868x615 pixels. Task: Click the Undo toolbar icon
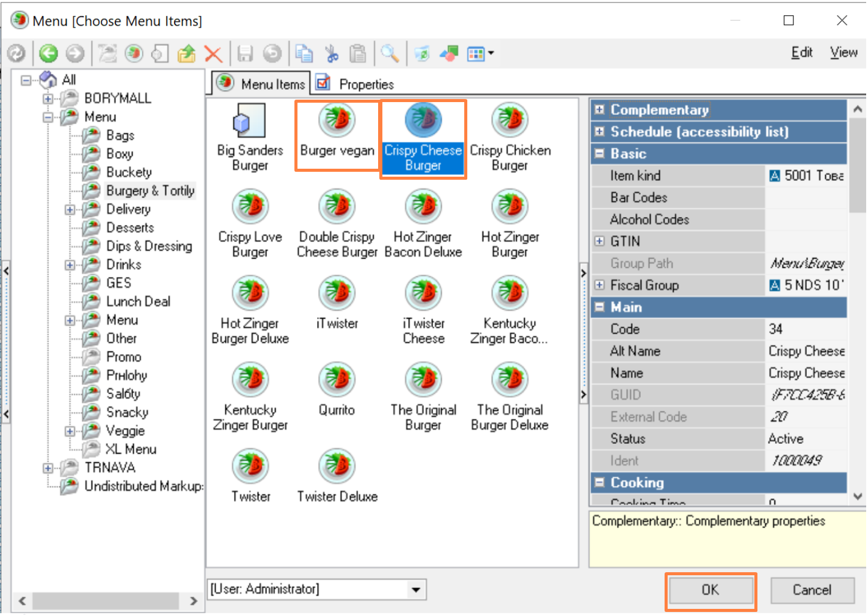point(272,54)
